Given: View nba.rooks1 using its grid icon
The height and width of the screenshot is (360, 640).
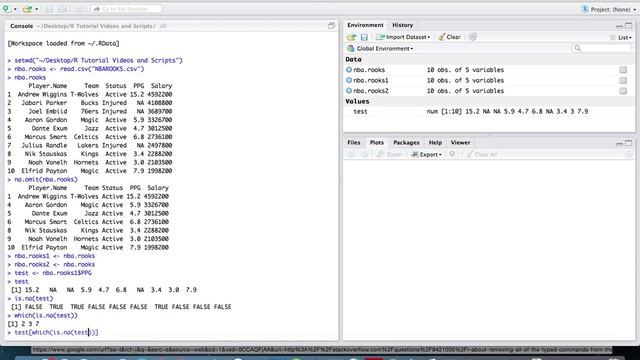Looking at the screenshot, I should click(623, 80).
